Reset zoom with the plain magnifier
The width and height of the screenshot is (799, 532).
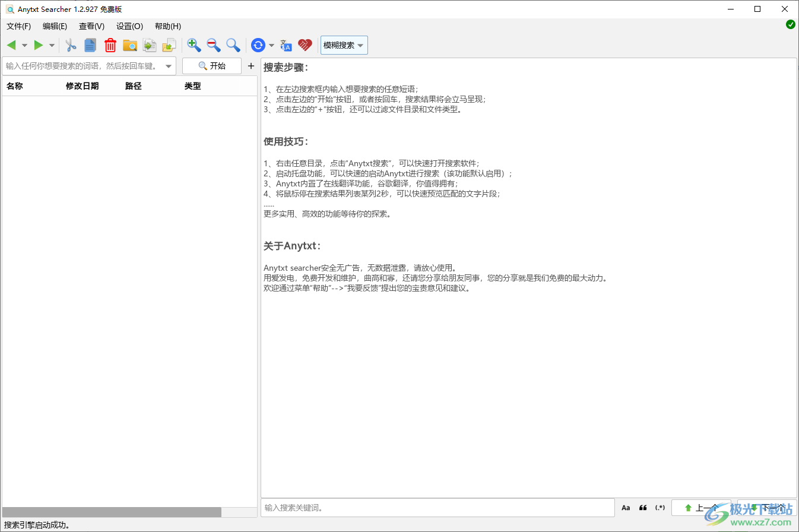(233, 45)
